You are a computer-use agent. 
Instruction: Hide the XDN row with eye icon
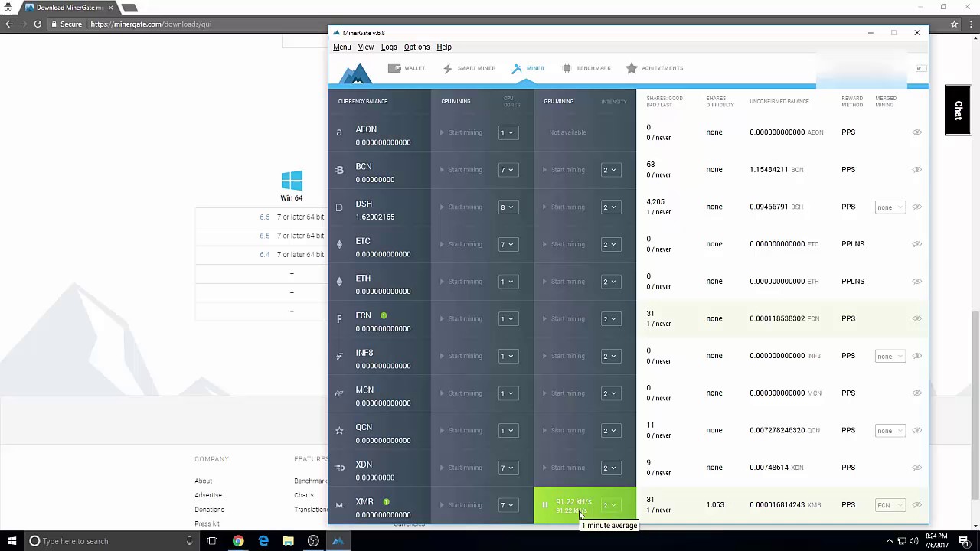[x=916, y=468]
